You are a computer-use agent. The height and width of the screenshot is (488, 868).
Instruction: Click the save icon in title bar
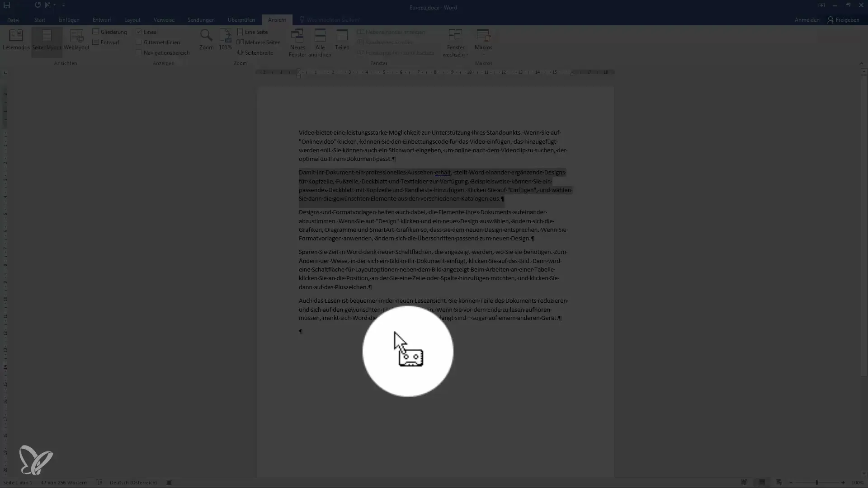[x=7, y=5]
